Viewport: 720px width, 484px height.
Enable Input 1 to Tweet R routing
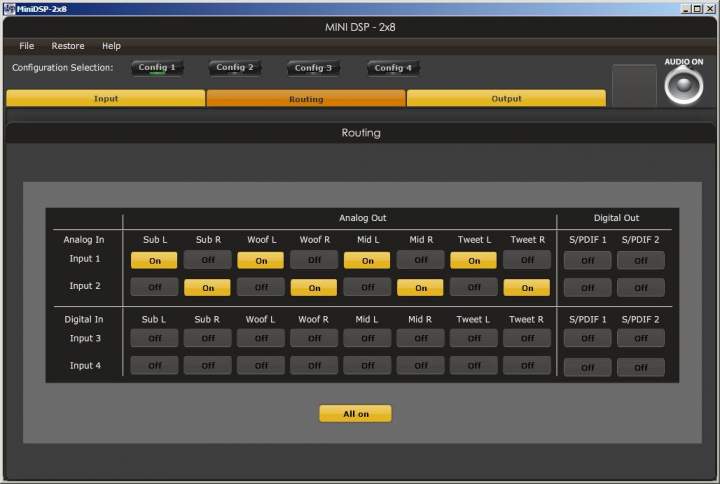coord(527,260)
